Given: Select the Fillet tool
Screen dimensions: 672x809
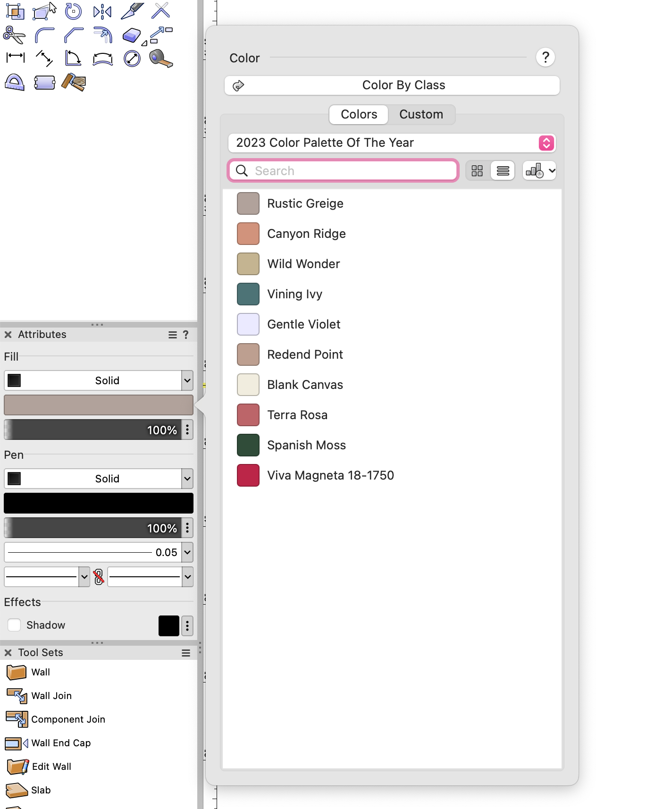Looking at the screenshot, I should [x=44, y=35].
